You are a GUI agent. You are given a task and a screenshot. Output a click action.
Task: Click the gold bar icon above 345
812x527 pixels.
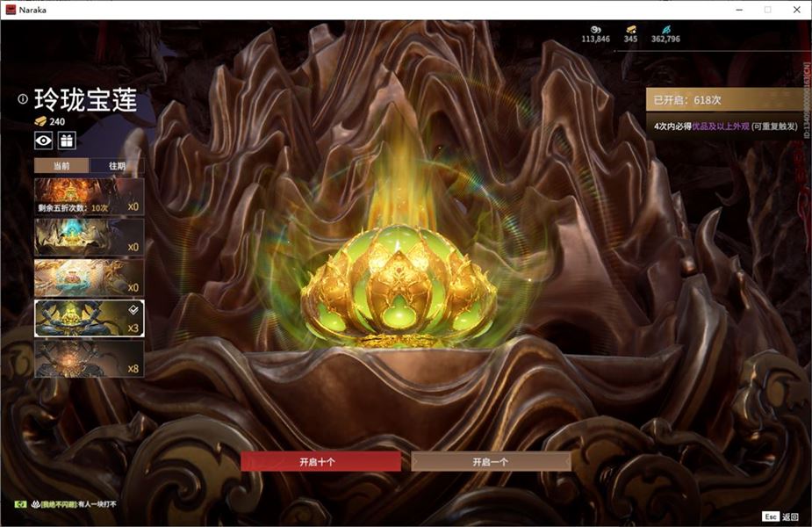[x=631, y=30]
